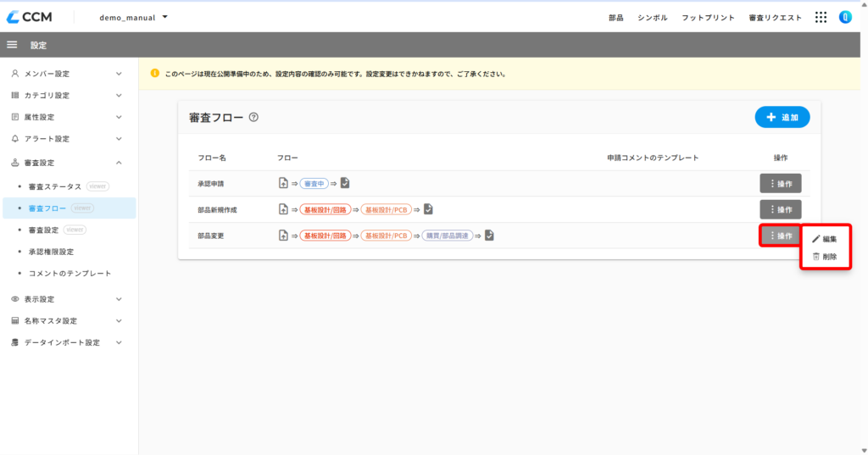This screenshot has width=868, height=455.
Task: Click the 購買/部品調達 tag
Action: [448, 236]
